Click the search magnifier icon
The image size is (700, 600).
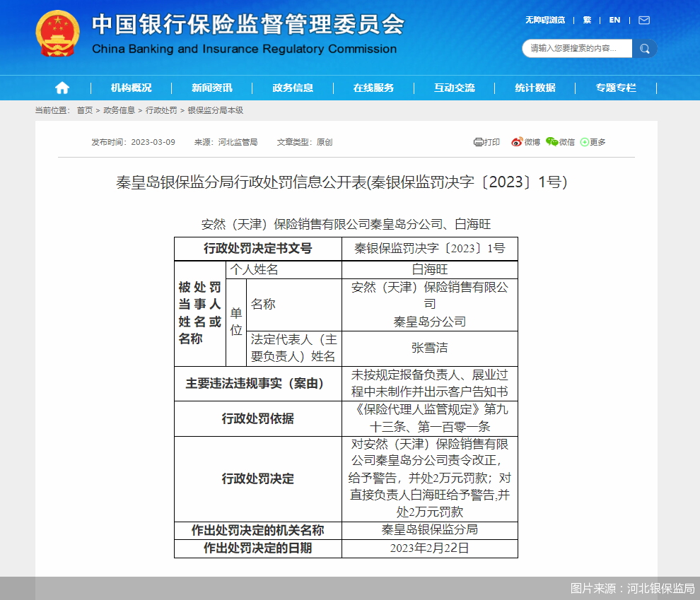pyautogui.click(x=644, y=49)
